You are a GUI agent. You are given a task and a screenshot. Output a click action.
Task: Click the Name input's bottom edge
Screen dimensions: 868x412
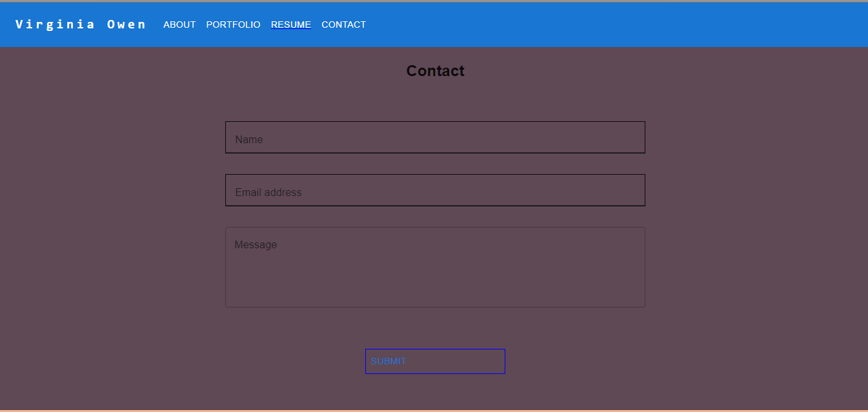point(435,153)
